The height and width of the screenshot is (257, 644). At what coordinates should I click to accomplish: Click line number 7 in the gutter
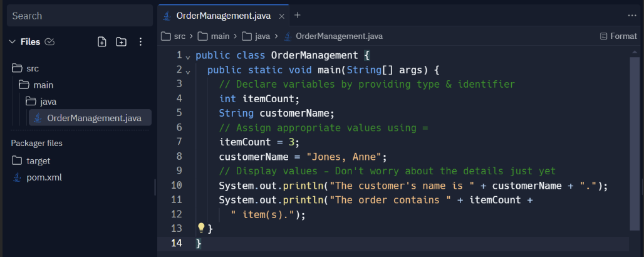[x=179, y=142]
